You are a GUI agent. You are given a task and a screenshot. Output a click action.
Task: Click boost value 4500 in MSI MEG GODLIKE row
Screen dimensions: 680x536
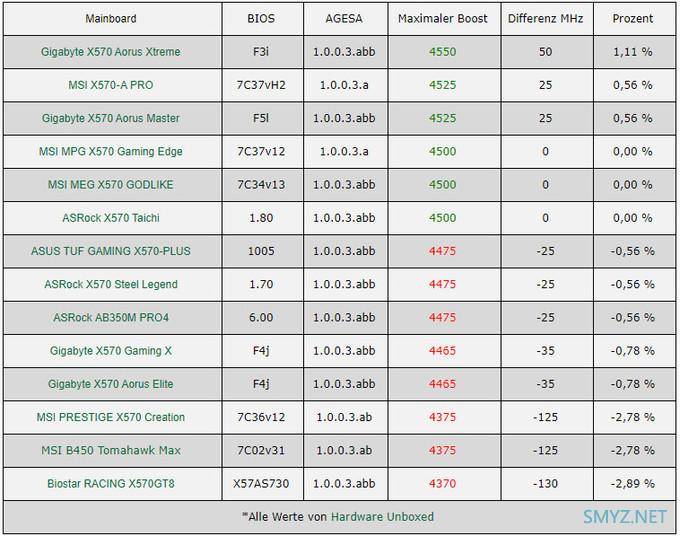point(443,185)
